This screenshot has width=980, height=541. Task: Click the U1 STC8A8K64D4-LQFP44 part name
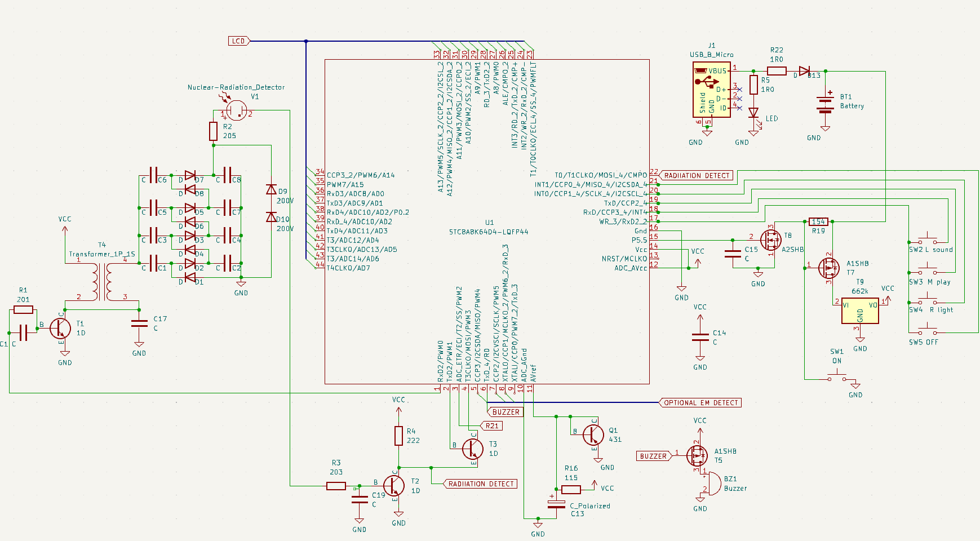[x=489, y=232]
